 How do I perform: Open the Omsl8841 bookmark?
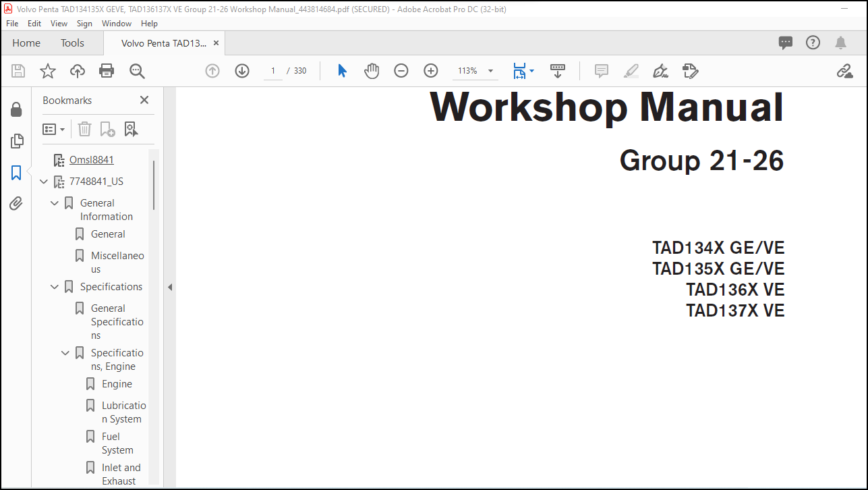point(92,160)
